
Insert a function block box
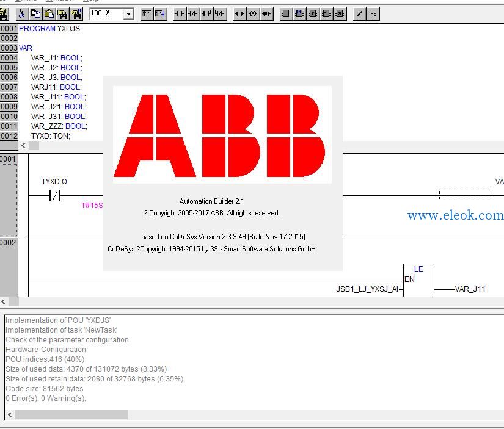click(x=285, y=13)
